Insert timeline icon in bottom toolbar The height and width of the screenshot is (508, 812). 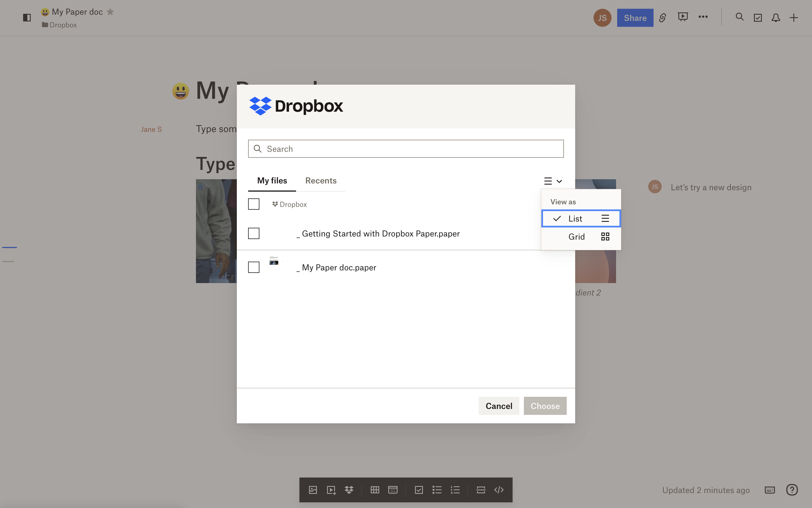[393, 490]
